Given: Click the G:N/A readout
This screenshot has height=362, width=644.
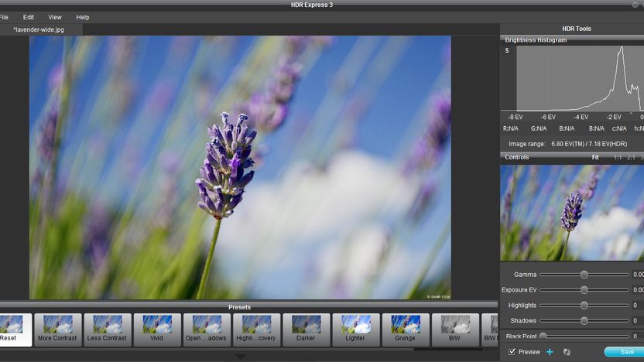Looking at the screenshot, I should (539, 128).
